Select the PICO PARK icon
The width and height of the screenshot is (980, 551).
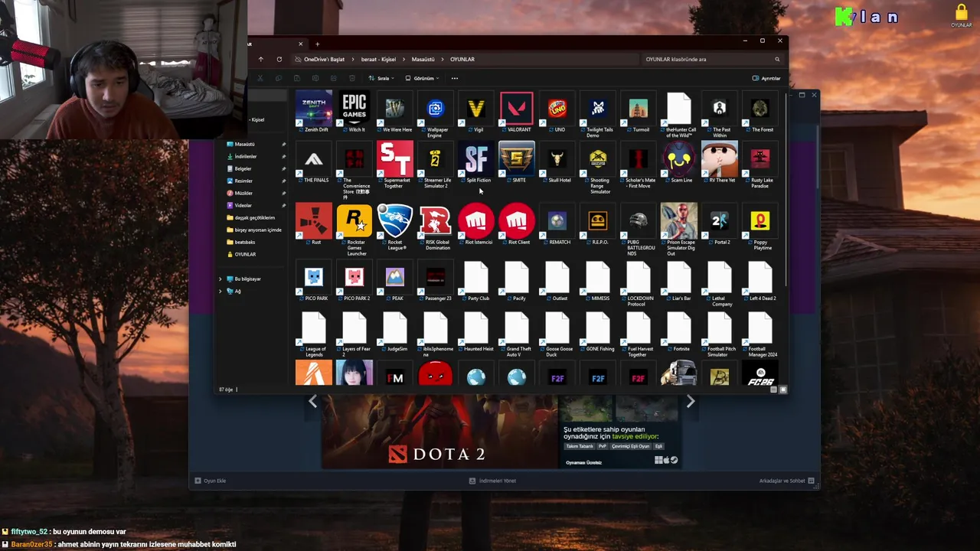tap(314, 281)
